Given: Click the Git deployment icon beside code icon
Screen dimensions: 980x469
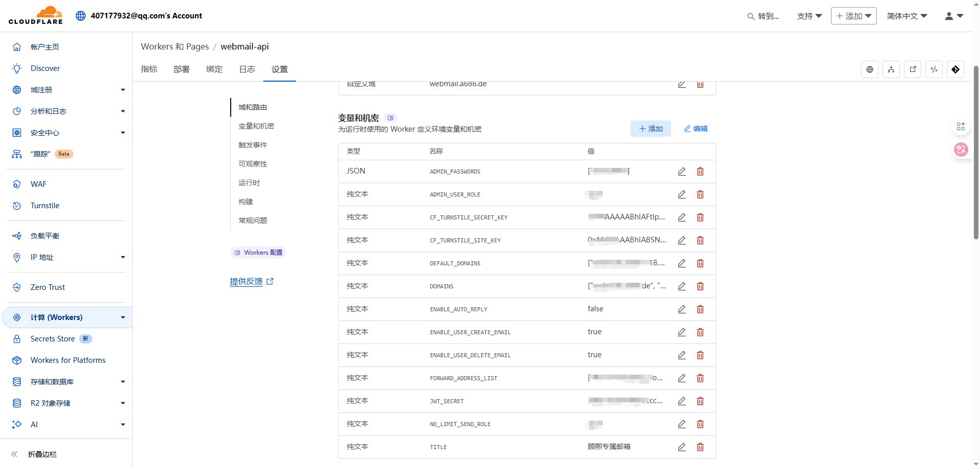Looking at the screenshot, I should pos(955,69).
